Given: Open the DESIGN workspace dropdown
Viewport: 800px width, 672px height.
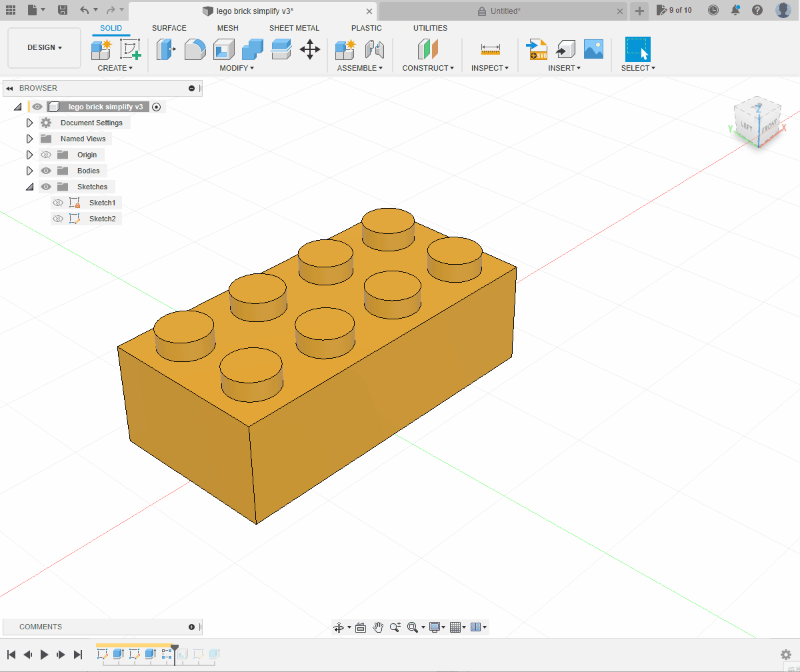Looking at the screenshot, I should [x=44, y=48].
